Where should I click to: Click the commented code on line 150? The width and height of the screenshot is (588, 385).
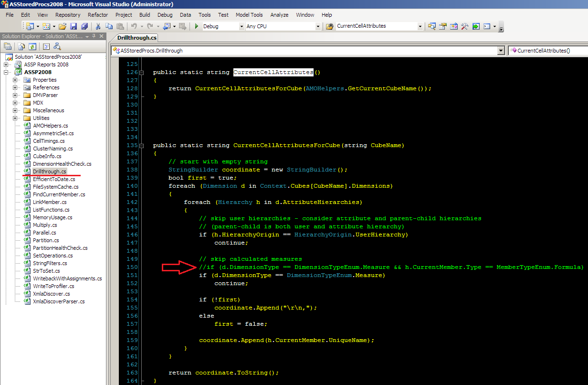click(x=391, y=267)
